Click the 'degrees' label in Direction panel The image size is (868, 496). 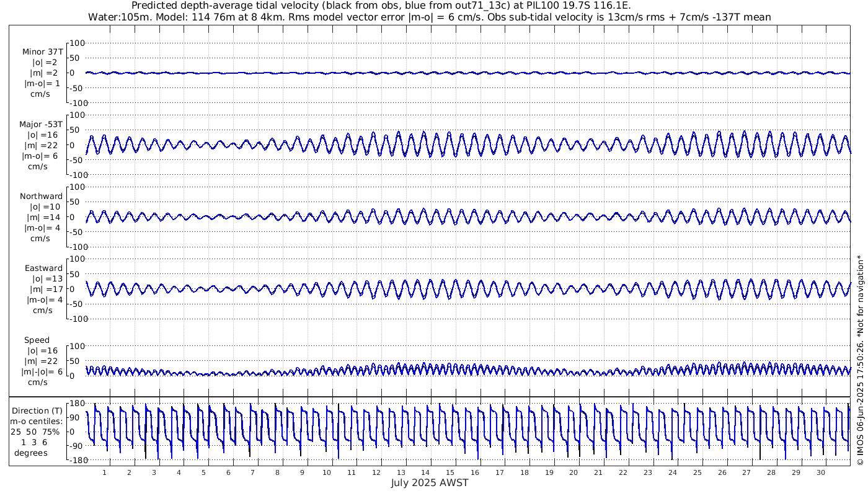pyautogui.click(x=31, y=452)
